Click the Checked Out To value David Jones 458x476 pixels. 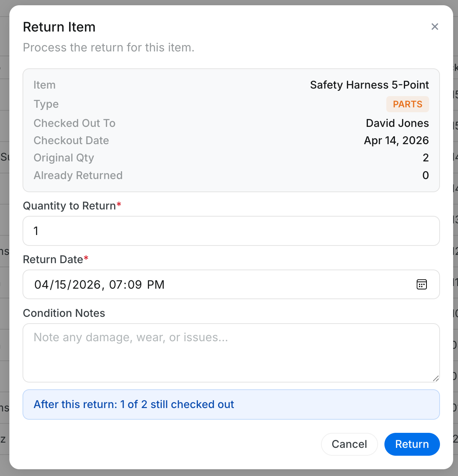(x=397, y=123)
